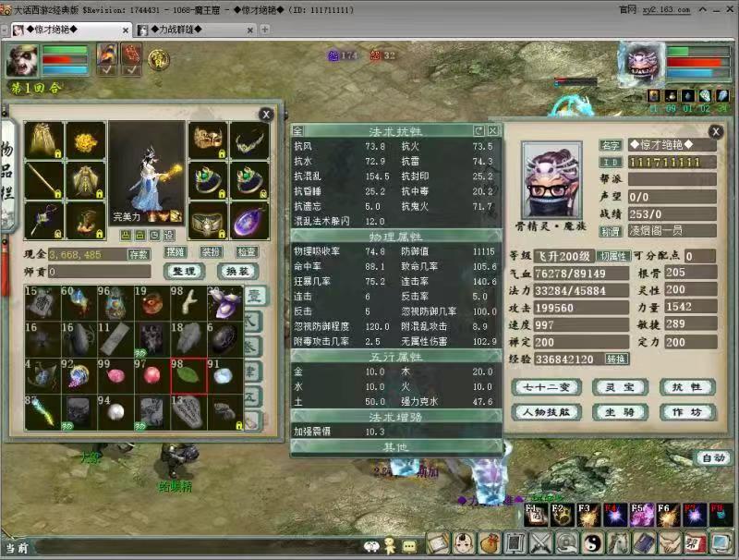Toggle the clock button under character model
Viewport: 739px width, 560px height.
coord(154,235)
